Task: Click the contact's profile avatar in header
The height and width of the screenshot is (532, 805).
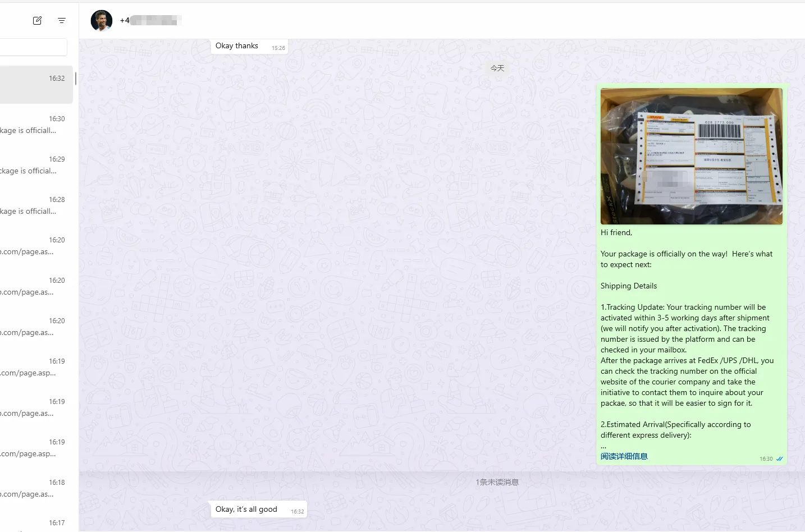Action: [x=102, y=21]
